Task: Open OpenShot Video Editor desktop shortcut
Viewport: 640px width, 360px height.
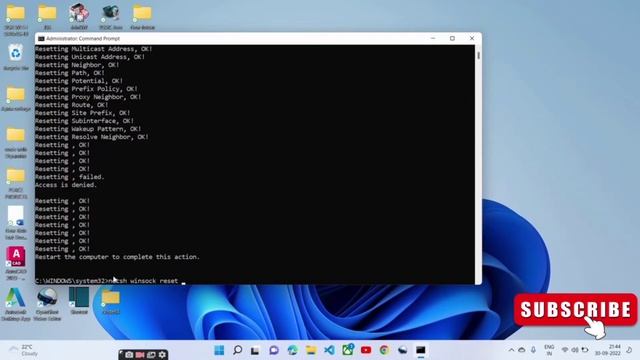Action: coord(47,304)
